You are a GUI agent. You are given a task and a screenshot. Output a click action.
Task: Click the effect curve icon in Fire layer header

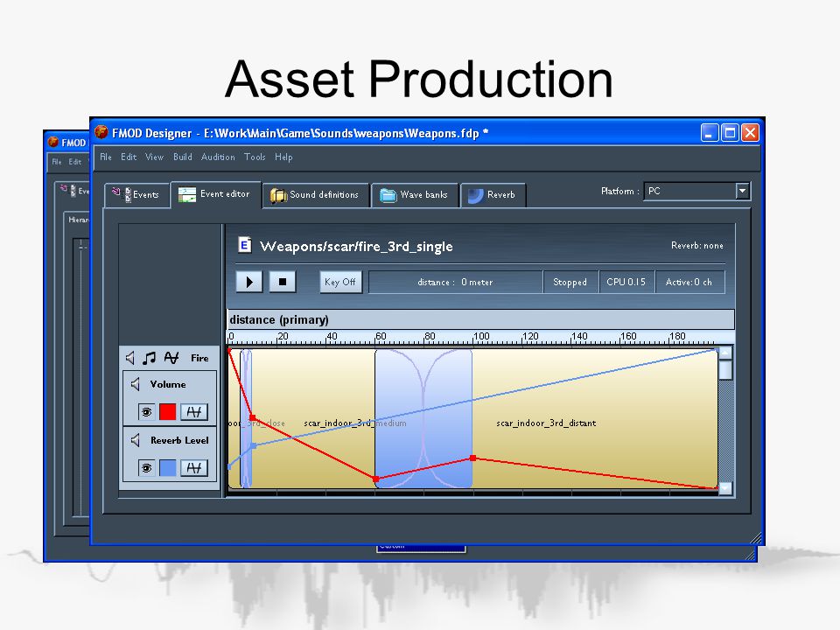pos(171,358)
